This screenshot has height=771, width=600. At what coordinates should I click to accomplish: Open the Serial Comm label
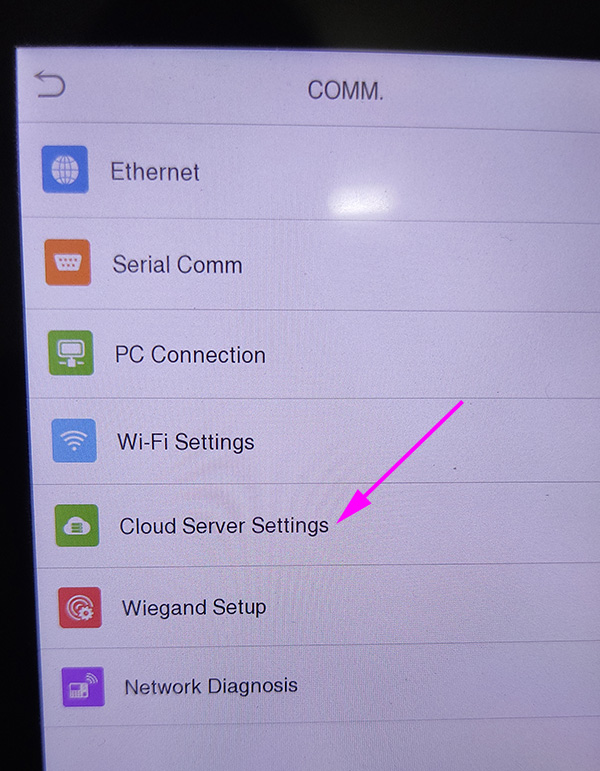point(178,265)
